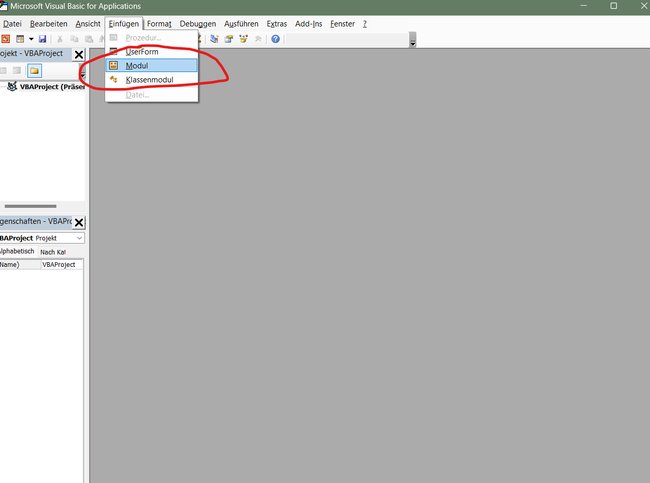650x483 pixels.
Task: Save the project with the floppy icon
Action: click(42, 39)
